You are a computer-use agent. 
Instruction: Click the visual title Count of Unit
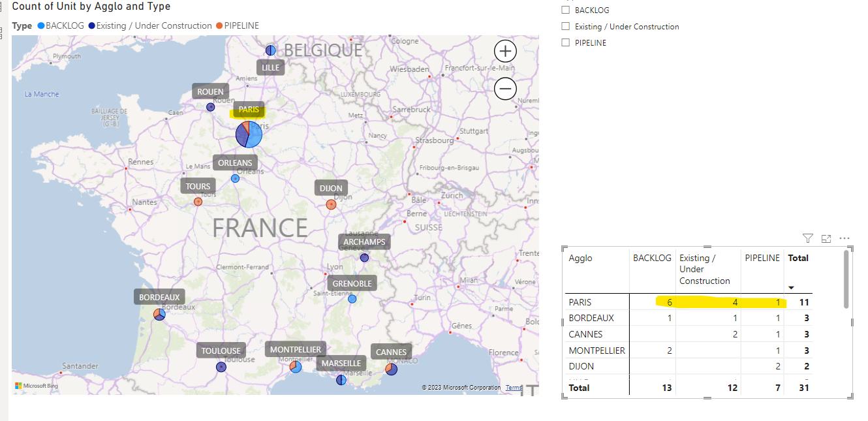tap(91, 7)
